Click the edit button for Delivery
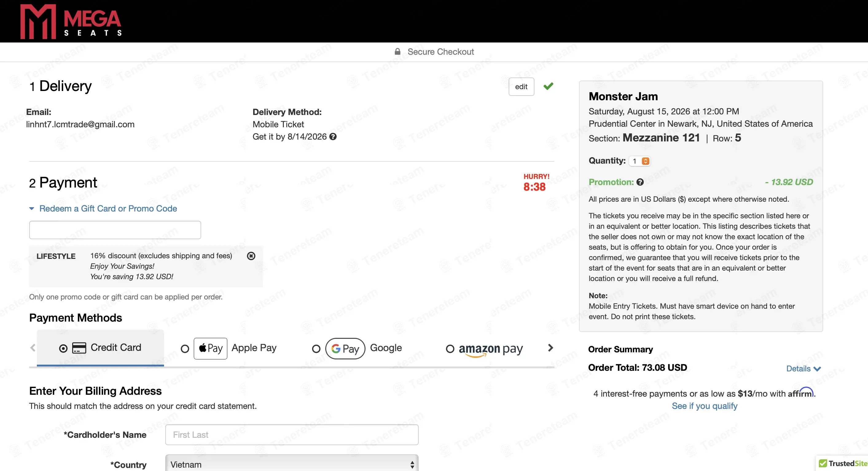Viewport: 868px width, 471px height. [521, 87]
